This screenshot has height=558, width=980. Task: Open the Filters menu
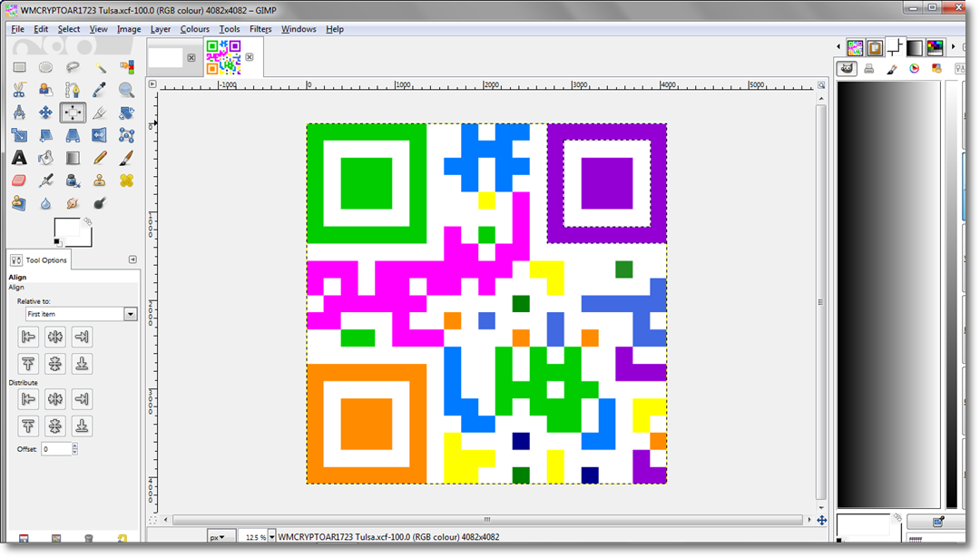260,29
